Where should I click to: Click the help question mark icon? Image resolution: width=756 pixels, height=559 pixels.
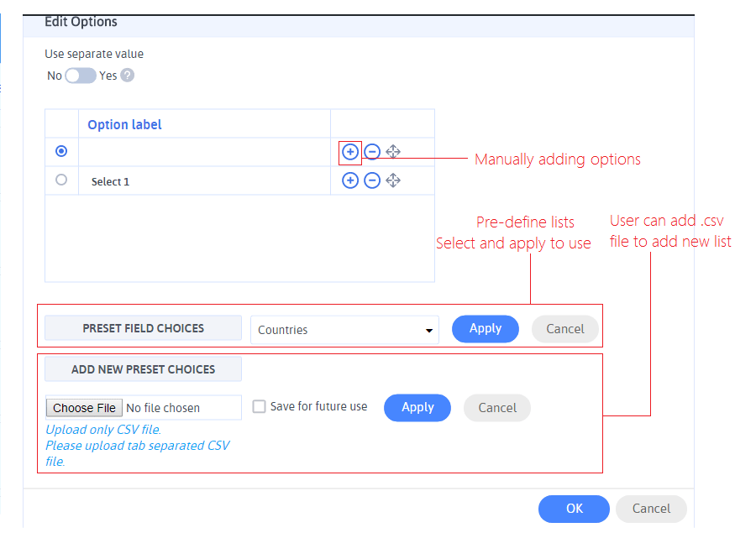click(128, 76)
